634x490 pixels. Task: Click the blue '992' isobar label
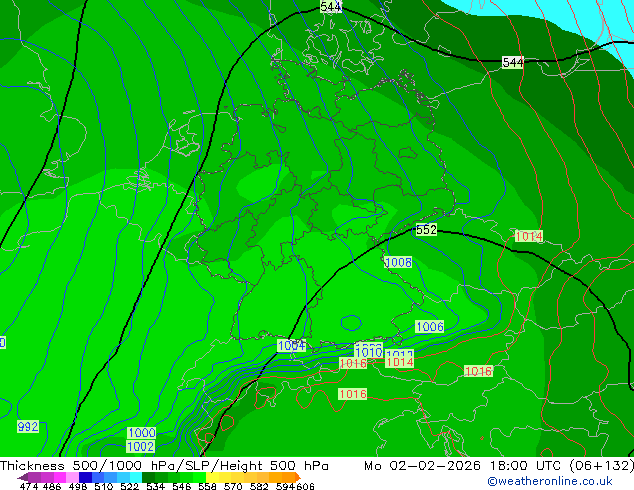pyautogui.click(x=28, y=426)
